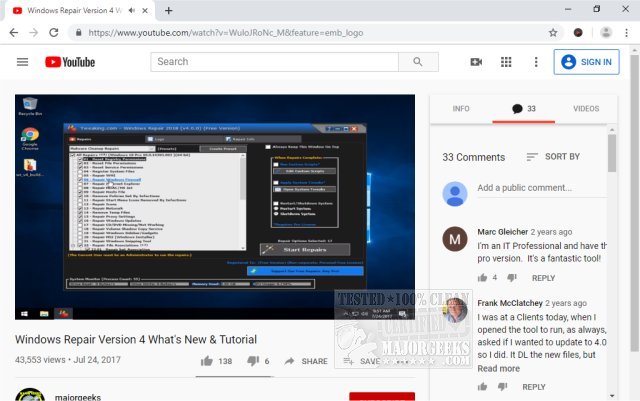Mute the tab via the speaker icon
640x401 pixels.
pos(131,11)
